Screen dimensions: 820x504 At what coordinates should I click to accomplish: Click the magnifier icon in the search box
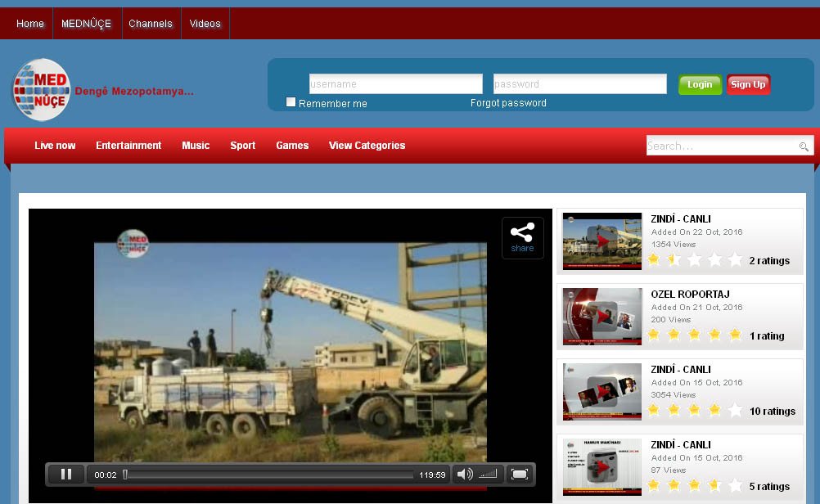pos(804,146)
